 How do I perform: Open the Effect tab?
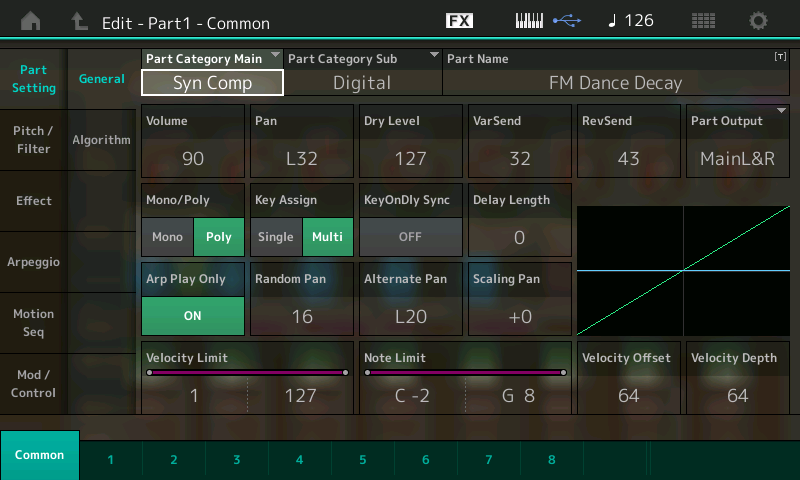[x=34, y=201]
